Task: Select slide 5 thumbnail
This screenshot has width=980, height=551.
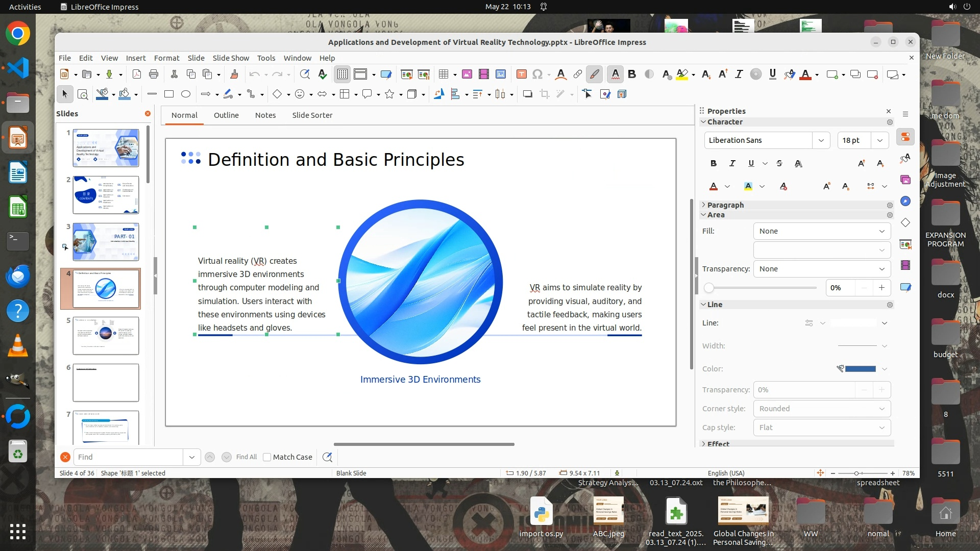Action: click(x=106, y=336)
